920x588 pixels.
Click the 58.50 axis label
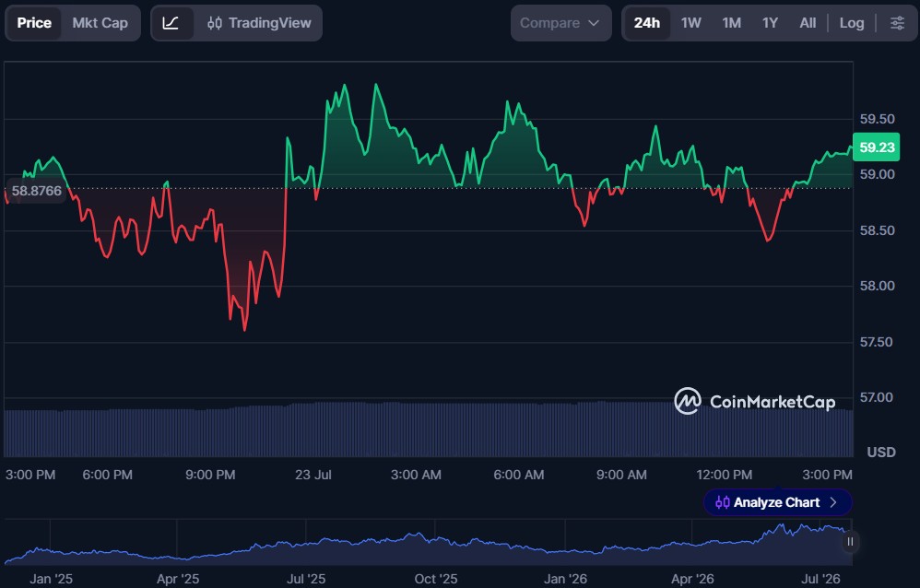878,230
